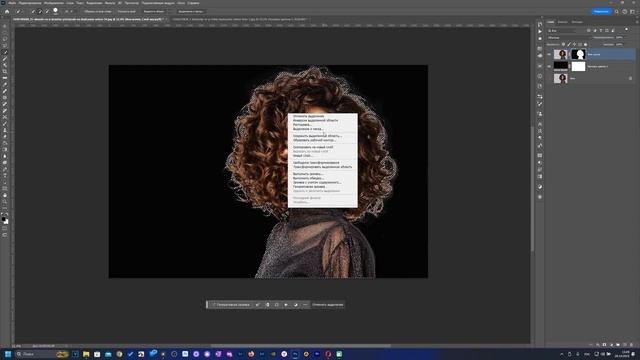Click the lock all padlock icon
The width and height of the screenshot is (640, 360).
pos(585,44)
